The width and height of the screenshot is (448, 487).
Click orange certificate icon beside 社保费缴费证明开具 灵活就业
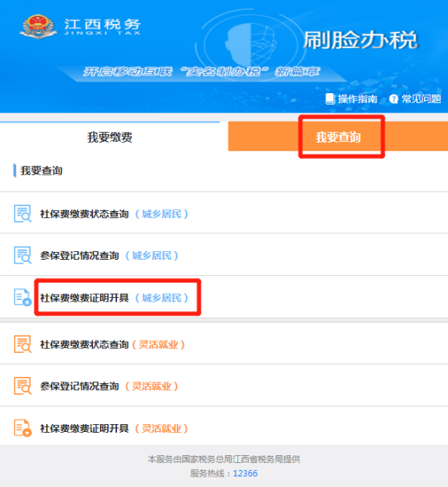[22, 428]
